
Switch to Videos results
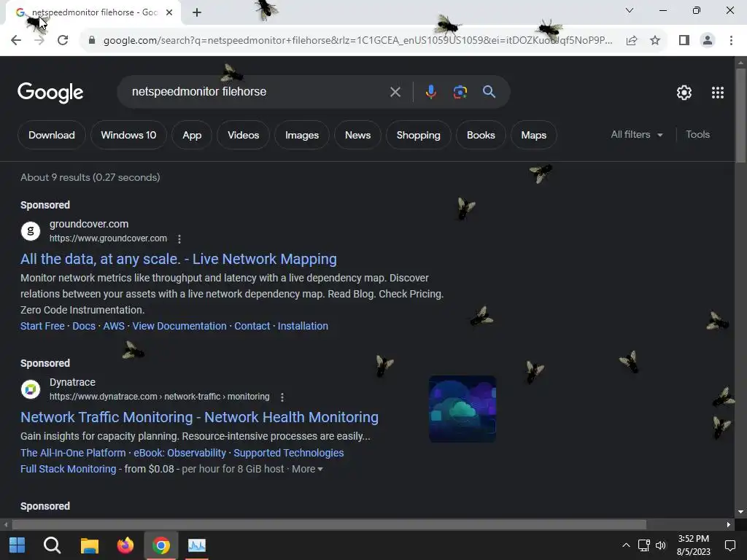(244, 135)
